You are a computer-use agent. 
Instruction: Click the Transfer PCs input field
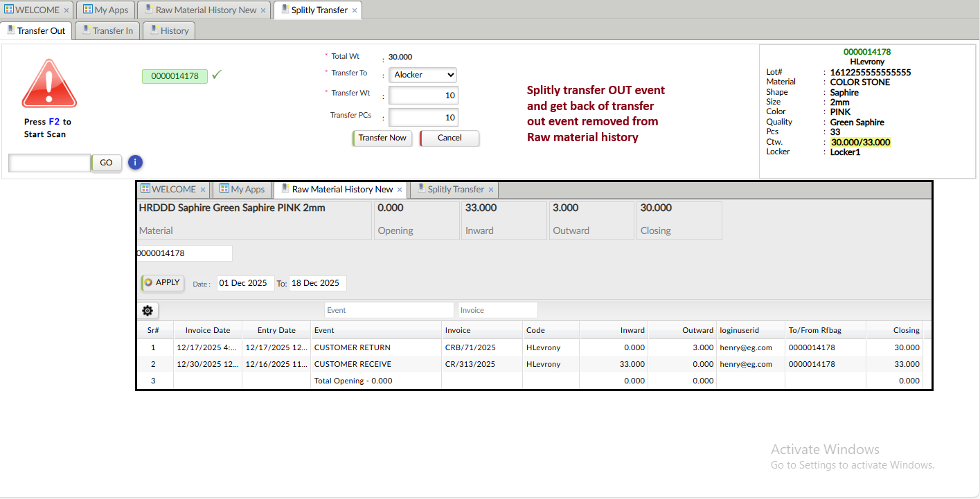click(423, 118)
